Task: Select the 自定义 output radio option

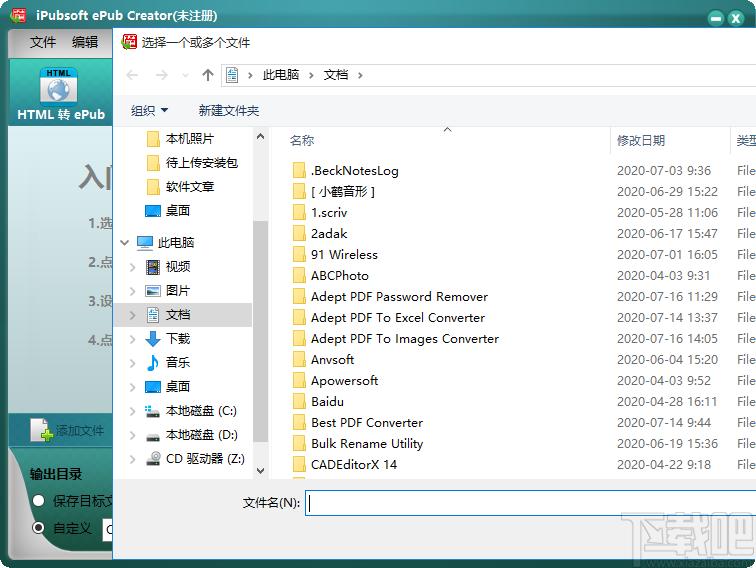Action: pos(39,528)
